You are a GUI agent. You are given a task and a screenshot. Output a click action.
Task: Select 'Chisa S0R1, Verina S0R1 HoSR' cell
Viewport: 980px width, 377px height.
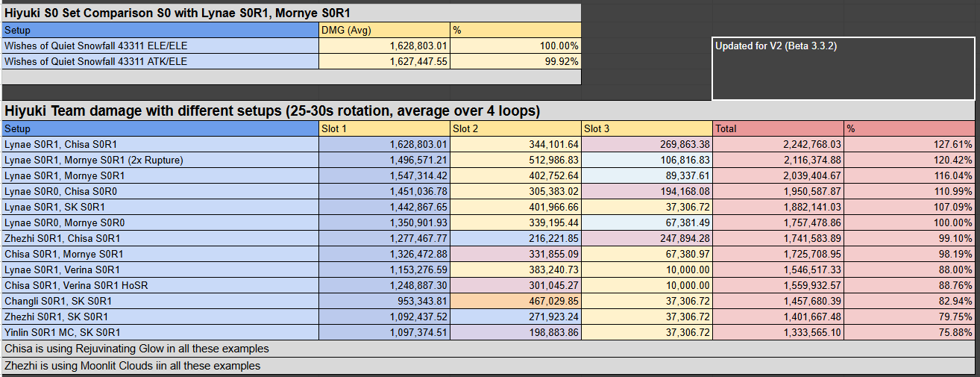click(160, 285)
